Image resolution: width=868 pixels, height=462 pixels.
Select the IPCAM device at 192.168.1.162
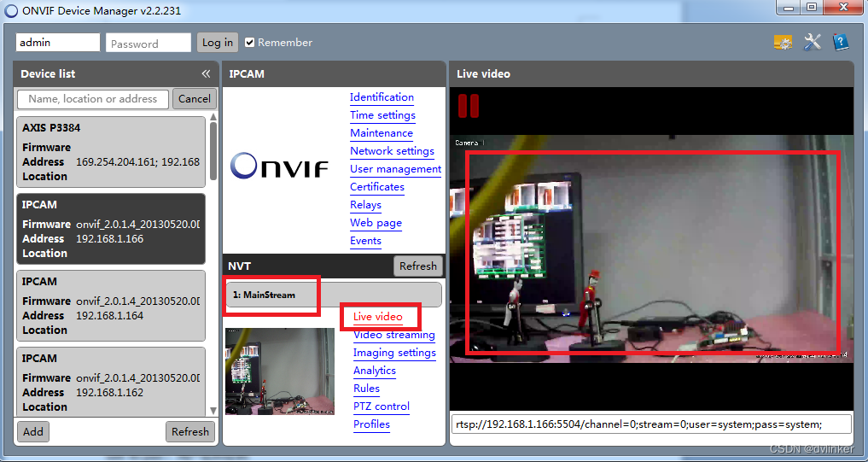coord(111,383)
